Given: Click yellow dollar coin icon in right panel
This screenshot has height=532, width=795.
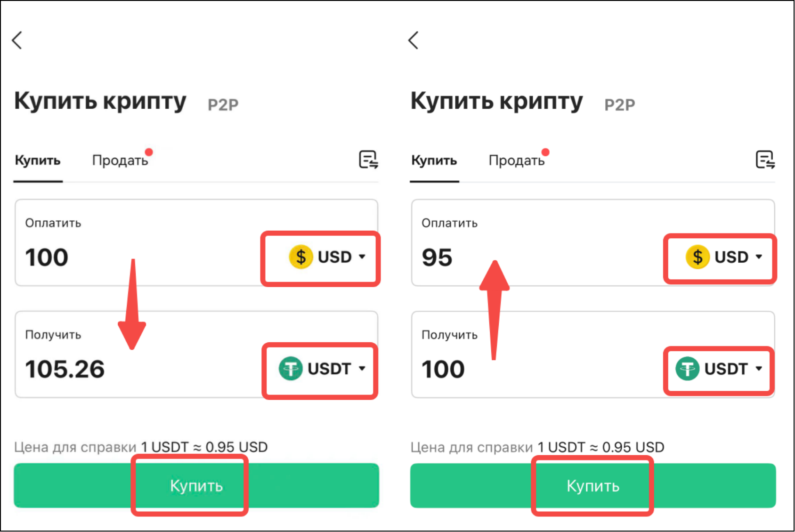Looking at the screenshot, I should tap(698, 257).
